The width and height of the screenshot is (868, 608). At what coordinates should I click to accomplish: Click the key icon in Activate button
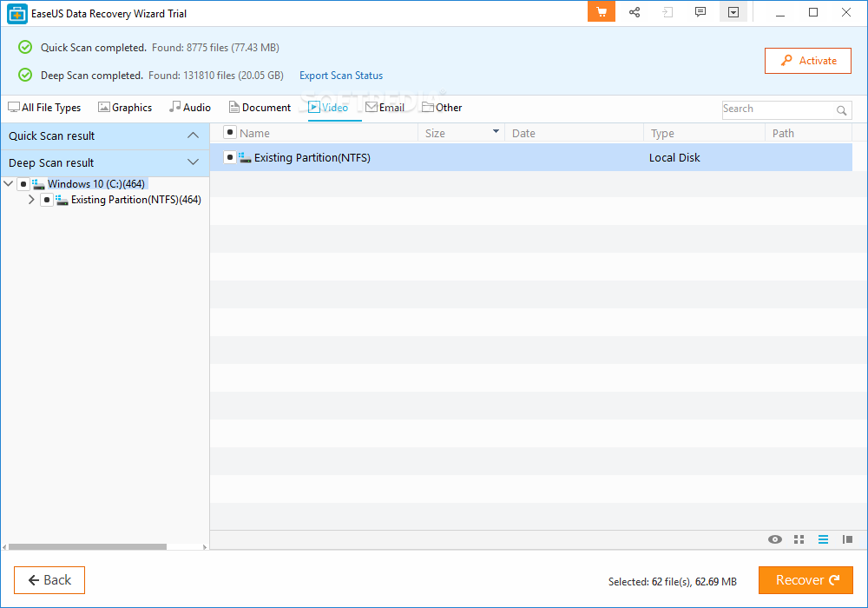786,60
